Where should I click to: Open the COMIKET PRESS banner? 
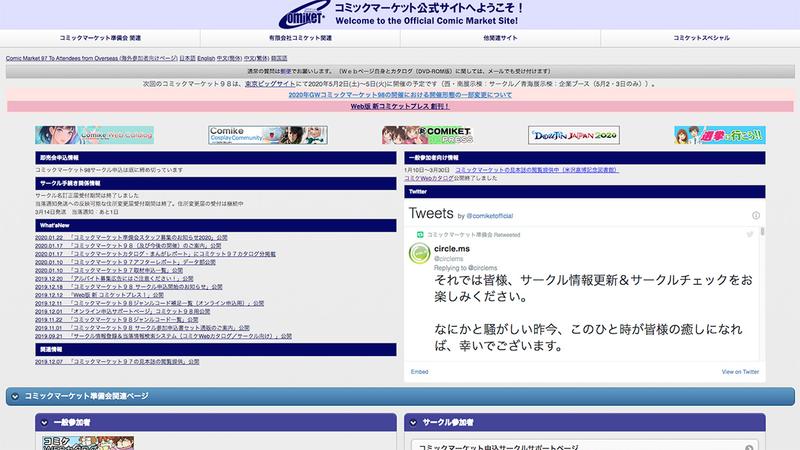pyautogui.click(x=428, y=135)
